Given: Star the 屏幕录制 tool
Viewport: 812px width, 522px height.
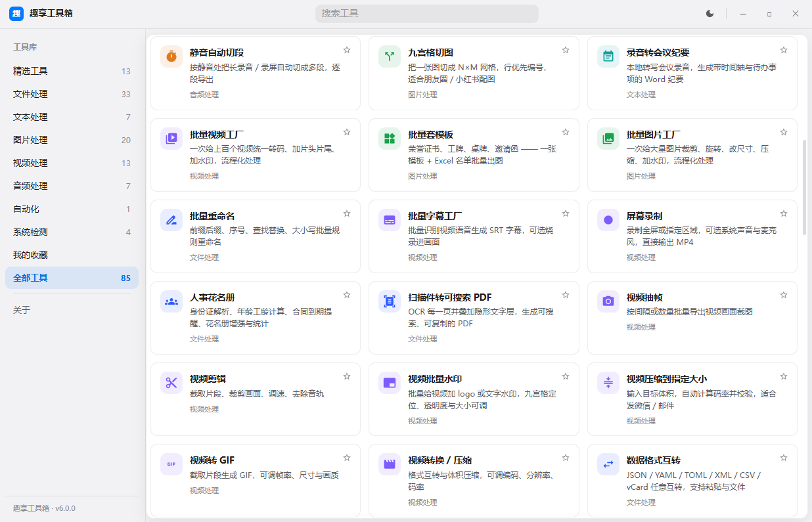Looking at the screenshot, I should point(784,213).
